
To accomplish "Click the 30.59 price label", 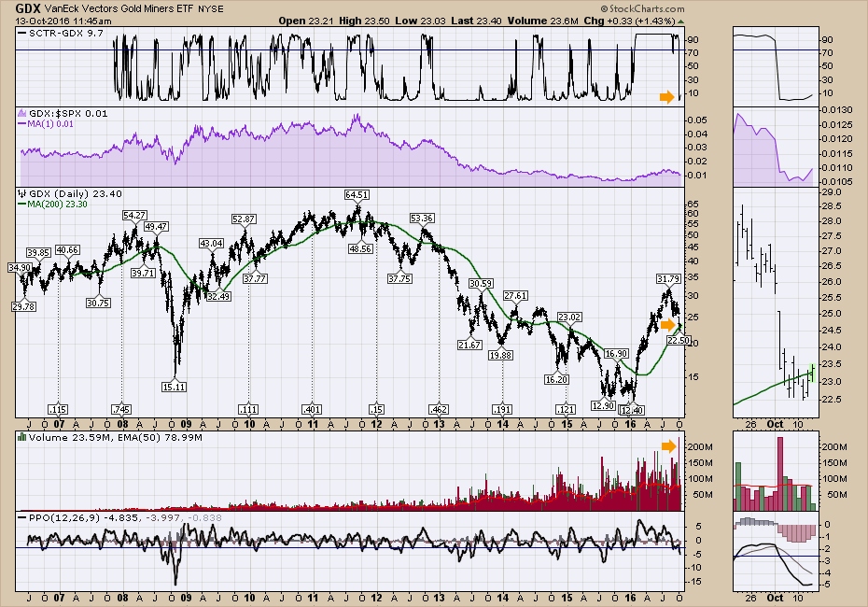I will 481,284.
